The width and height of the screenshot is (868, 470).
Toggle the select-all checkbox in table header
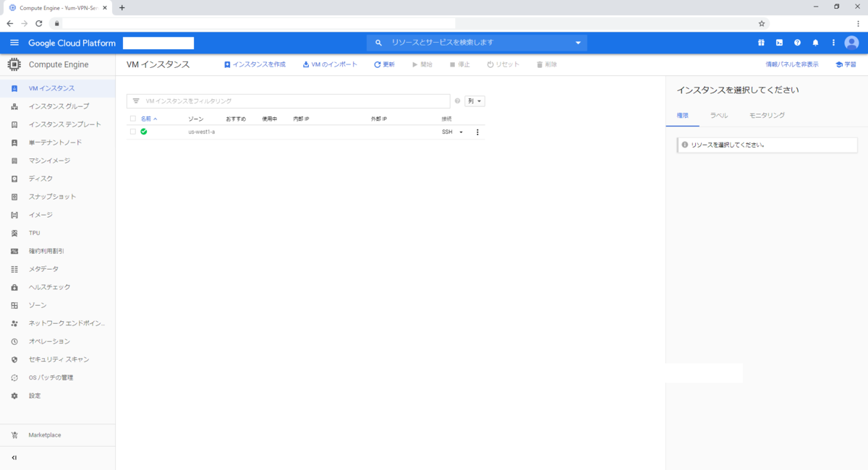click(x=133, y=119)
